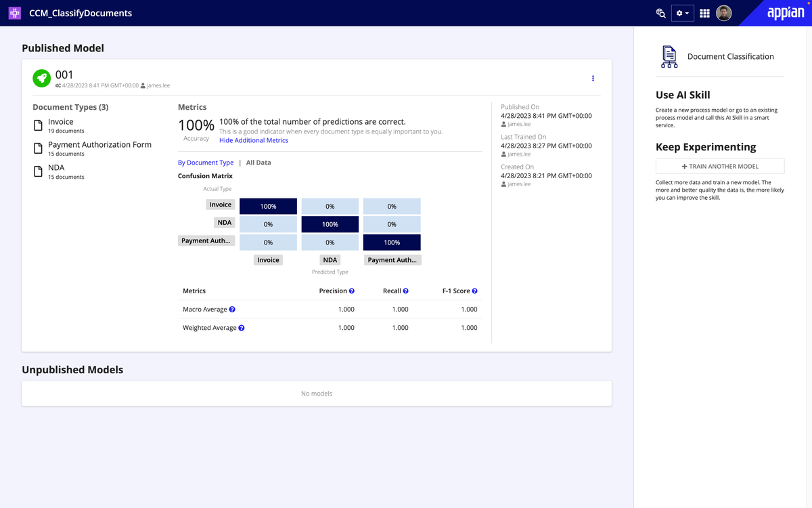The width and height of the screenshot is (812, 508).
Task: Click the user profile avatar
Action: pos(723,13)
